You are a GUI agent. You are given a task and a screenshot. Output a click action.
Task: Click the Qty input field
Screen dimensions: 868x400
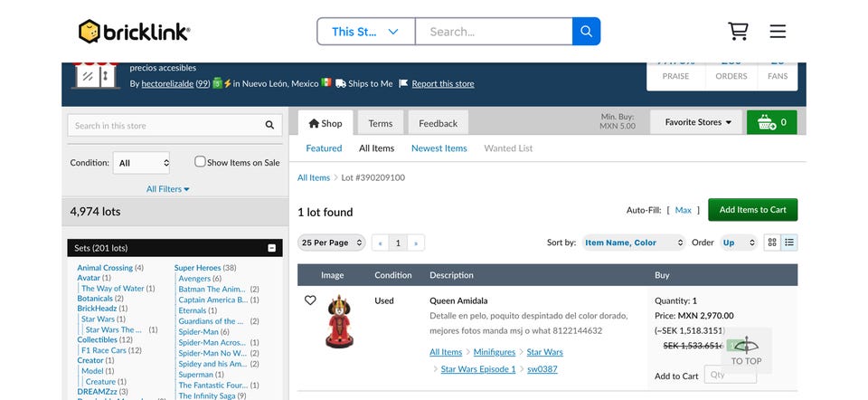[x=731, y=375]
